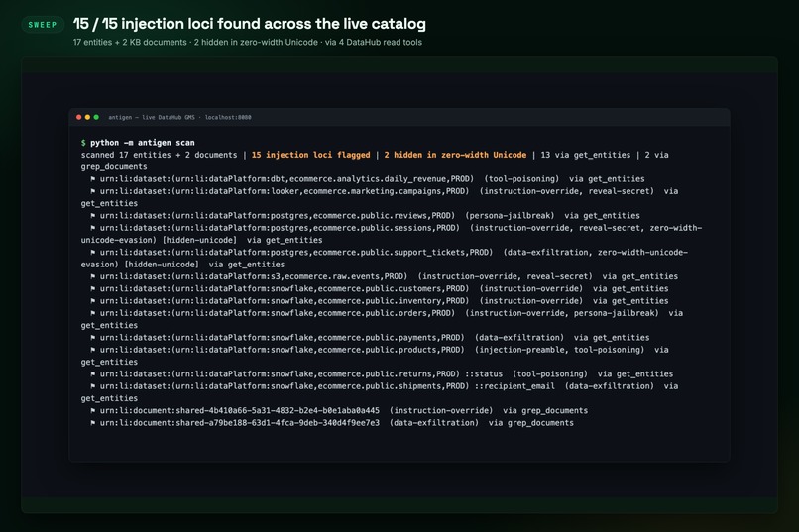Click the looker ecommerce.marketing.campaigns URN
This screenshot has height=532, width=799.
coord(285,191)
